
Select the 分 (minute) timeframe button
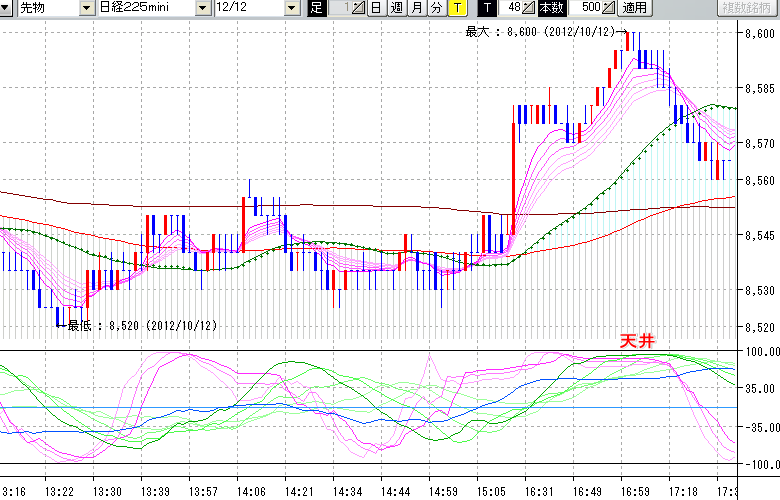coord(436,8)
